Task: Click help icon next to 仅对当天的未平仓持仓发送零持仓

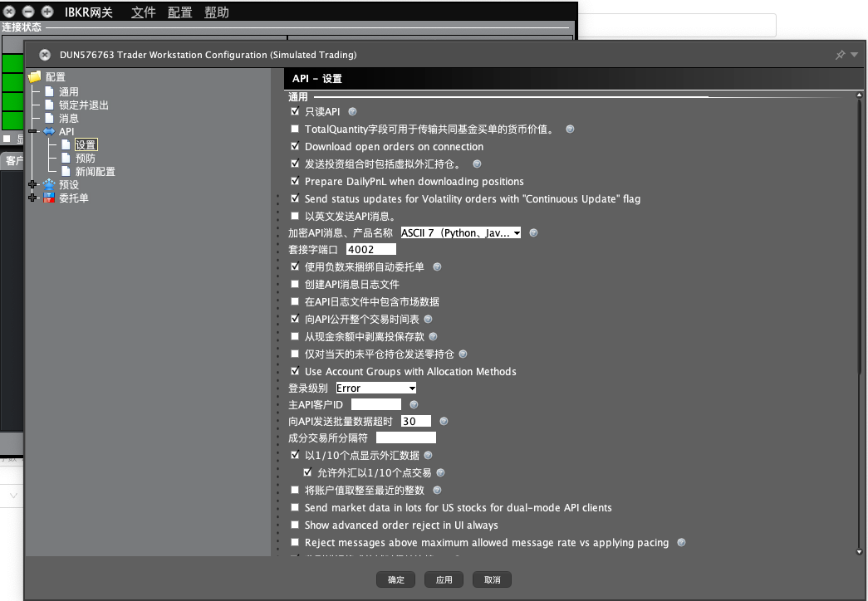Action: coord(463,354)
